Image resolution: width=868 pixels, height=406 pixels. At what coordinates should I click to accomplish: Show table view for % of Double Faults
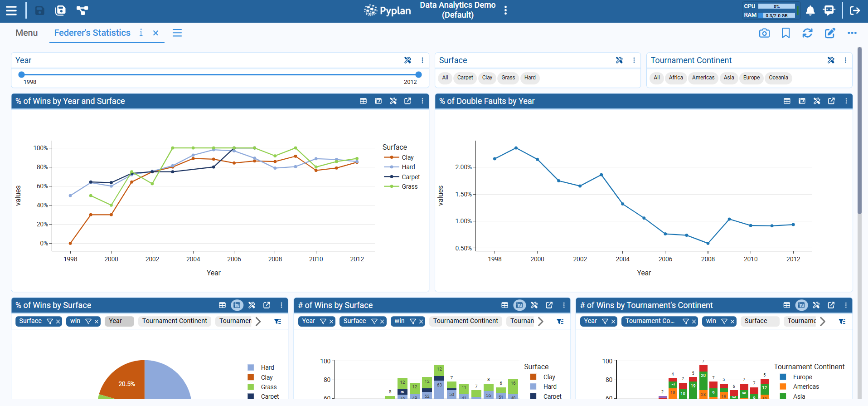click(x=787, y=101)
